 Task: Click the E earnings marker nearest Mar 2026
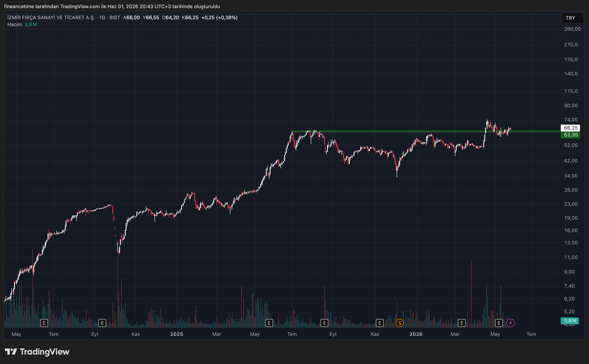point(461,323)
